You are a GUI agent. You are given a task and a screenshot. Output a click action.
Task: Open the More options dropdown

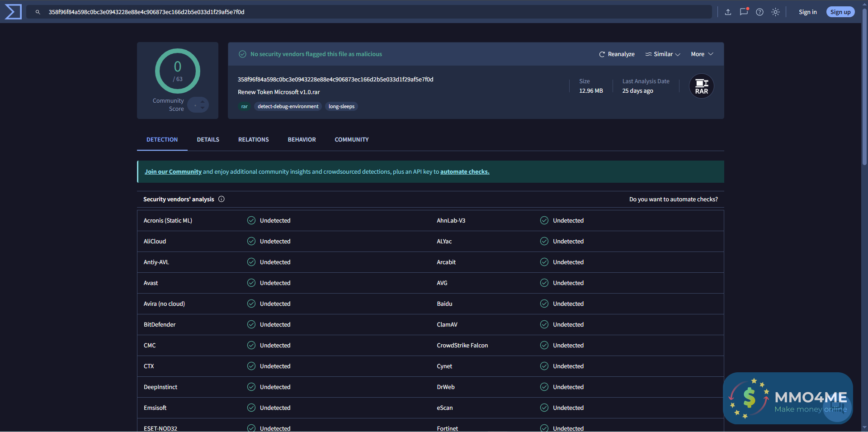click(x=701, y=54)
